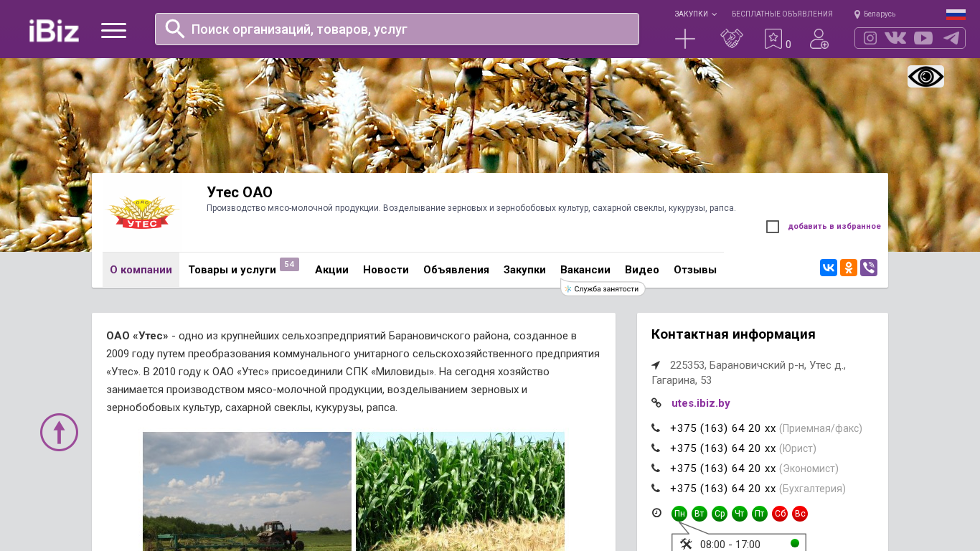Select the Ср weekday circle
Image resolution: width=980 pixels, height=551 pixels.
coord(720,514)
